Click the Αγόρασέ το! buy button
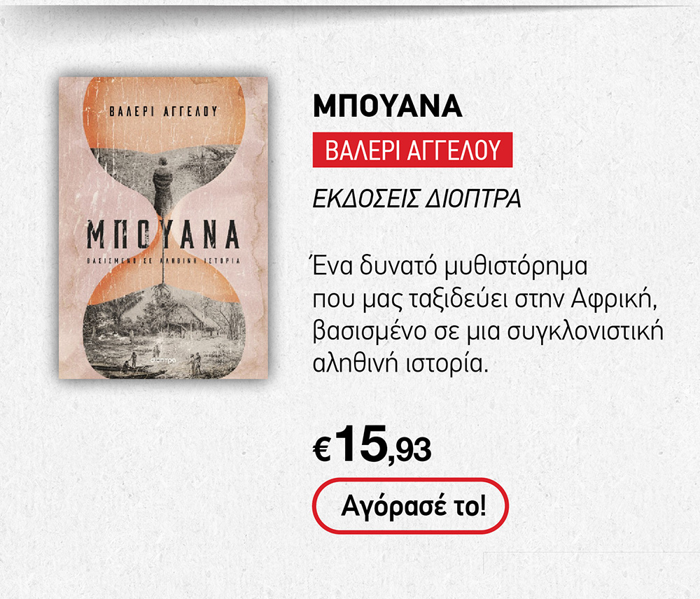This screenshot has height=599, width=700. click(410, 506)
